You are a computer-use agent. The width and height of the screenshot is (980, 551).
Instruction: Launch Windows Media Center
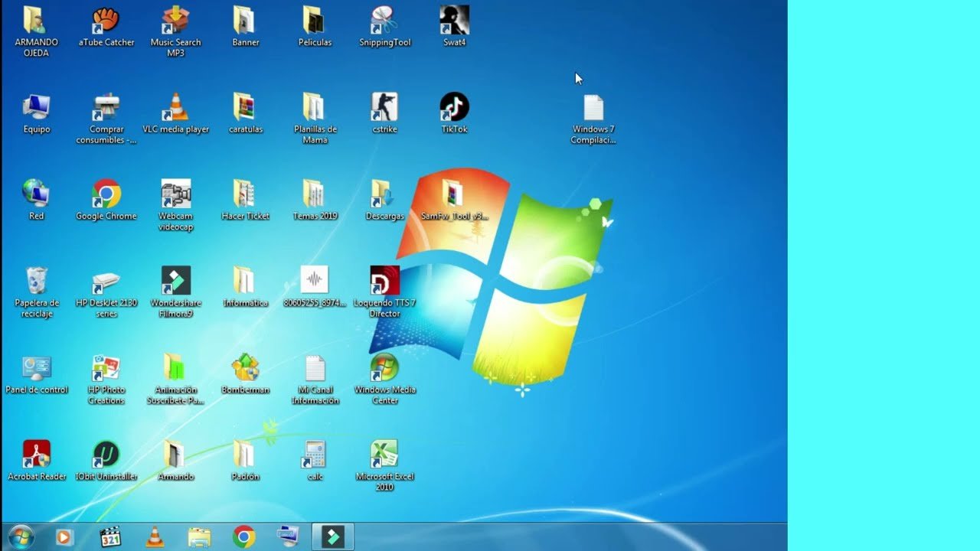point(384,380)
